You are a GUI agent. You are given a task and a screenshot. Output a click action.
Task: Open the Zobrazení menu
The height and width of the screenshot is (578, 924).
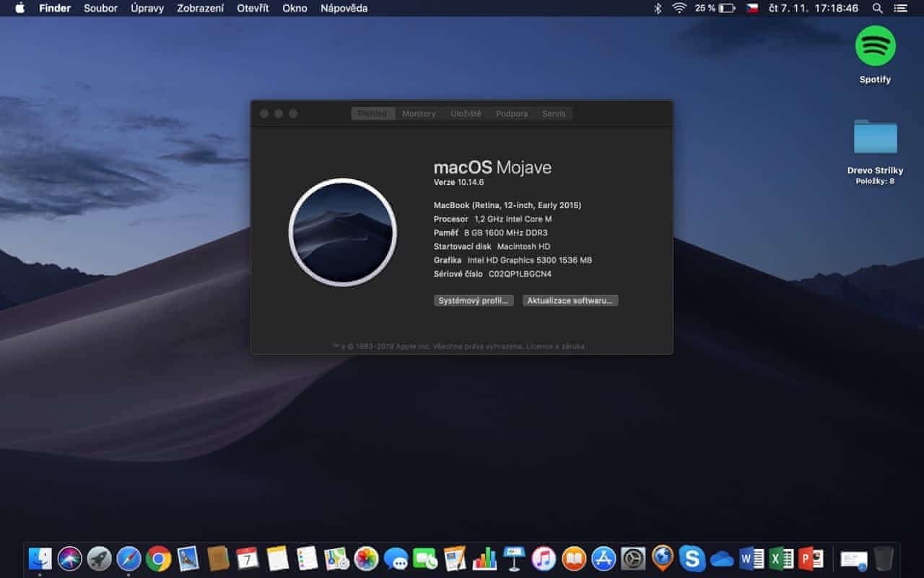pyautogui.click(x=200, y=8)
